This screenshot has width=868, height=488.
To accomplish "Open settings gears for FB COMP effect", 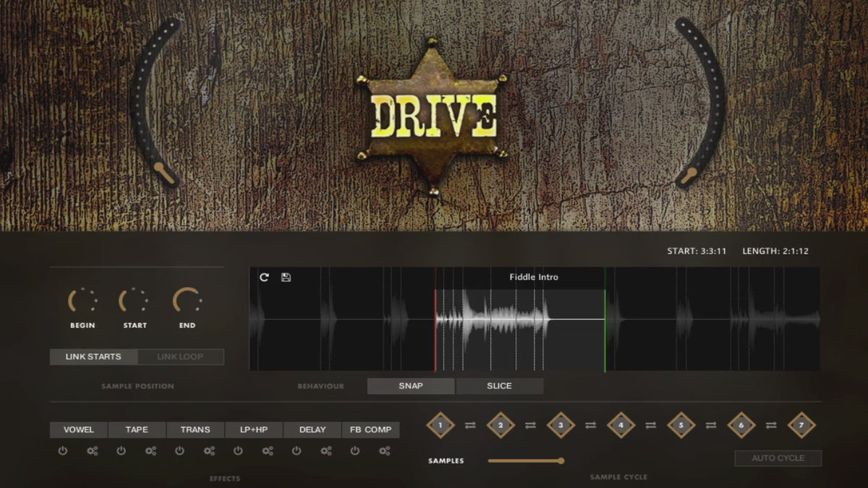I will pos(384,451).
